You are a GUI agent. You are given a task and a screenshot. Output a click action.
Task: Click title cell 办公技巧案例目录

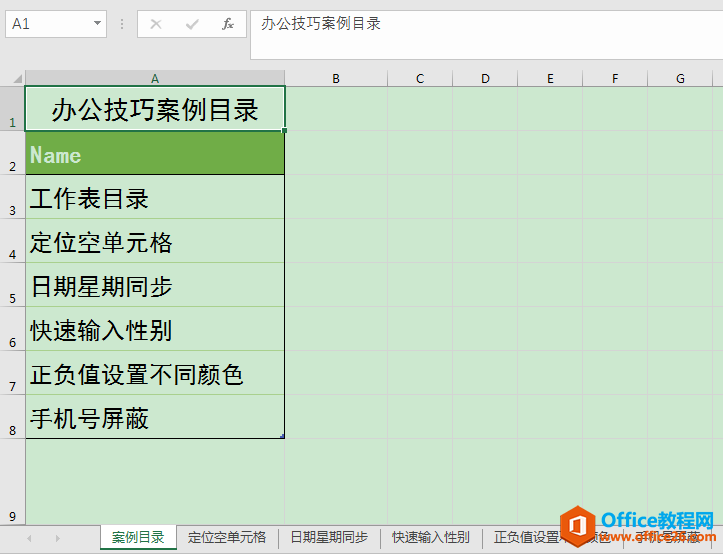click(x=155, y=109)
